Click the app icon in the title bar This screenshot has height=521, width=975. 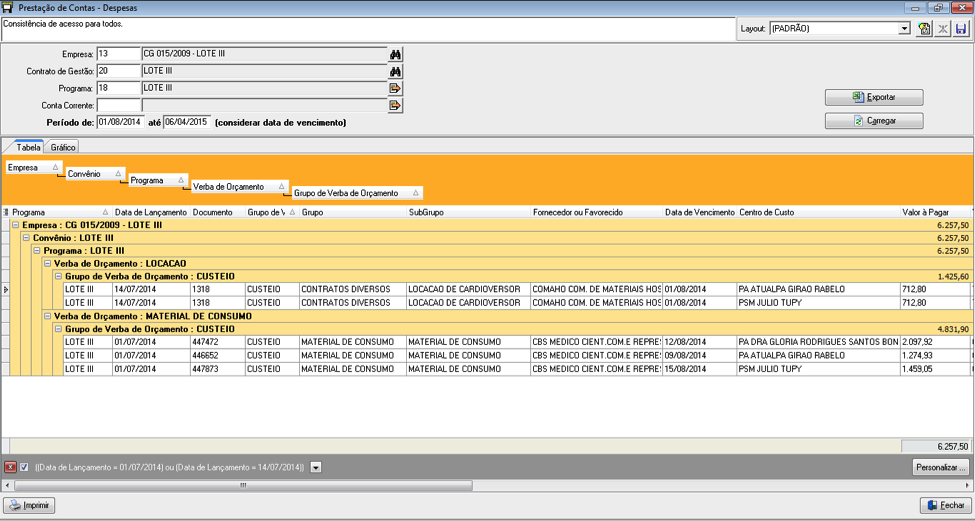point(8,8)
